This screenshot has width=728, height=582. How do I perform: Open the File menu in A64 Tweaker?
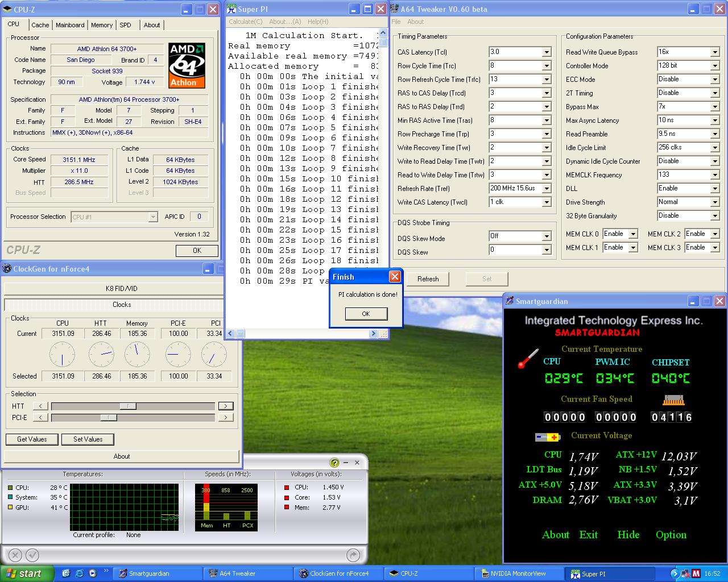tap(396, 22)
